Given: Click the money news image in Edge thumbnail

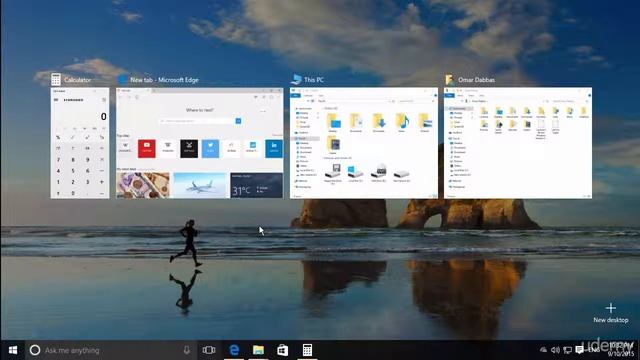Looking at the screenshot, I should click(x=143, y=185).
